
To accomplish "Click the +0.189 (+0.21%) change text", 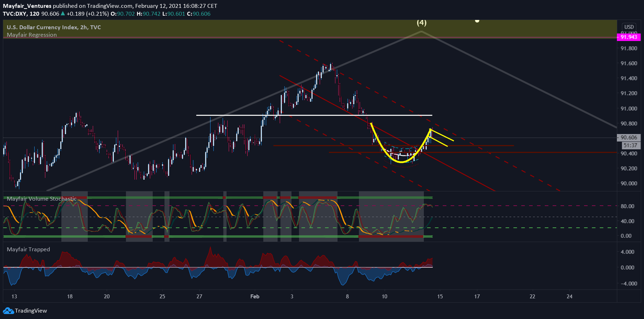I will pyautogui.click(x=87, y=14).
